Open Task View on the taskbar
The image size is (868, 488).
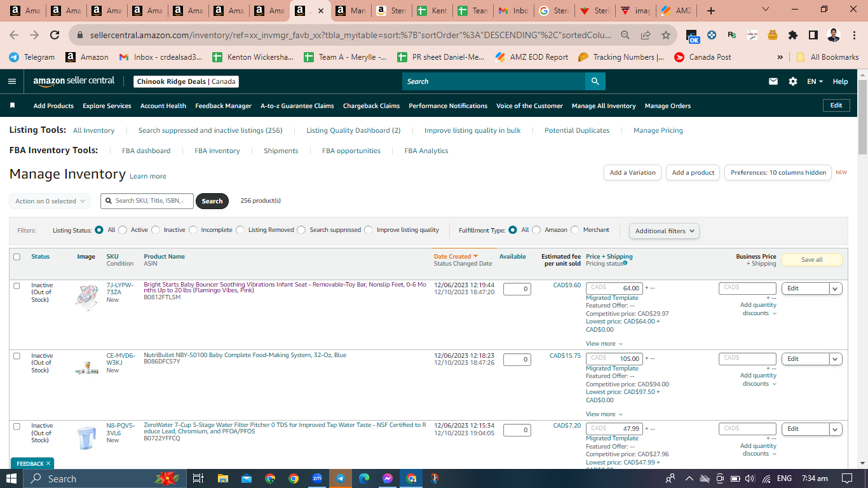[x=198, y=478]
